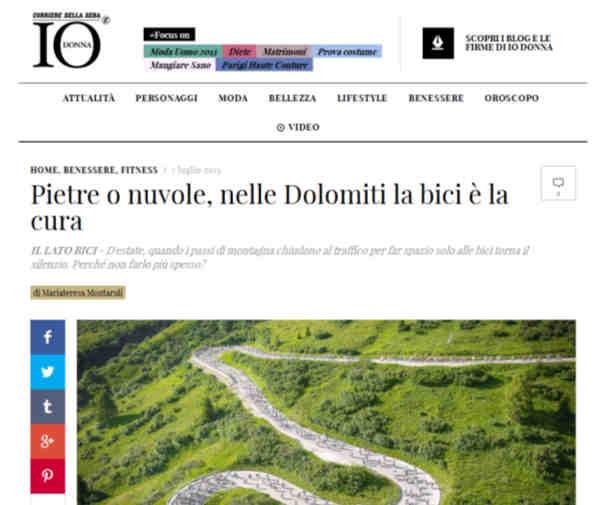Click the Prova costume tag
Screen dimensions: 598x505
point(347,51)
